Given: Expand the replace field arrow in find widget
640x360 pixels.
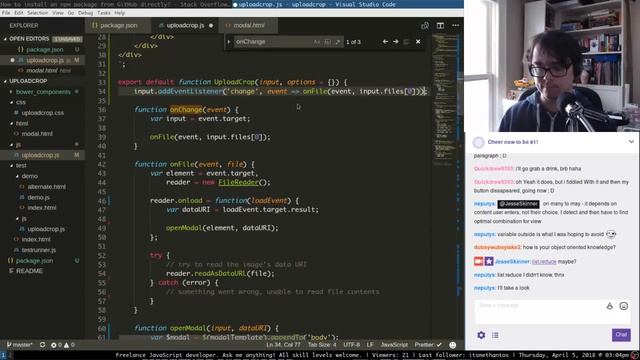Looking at the screenshot, I should click(229, 42).
